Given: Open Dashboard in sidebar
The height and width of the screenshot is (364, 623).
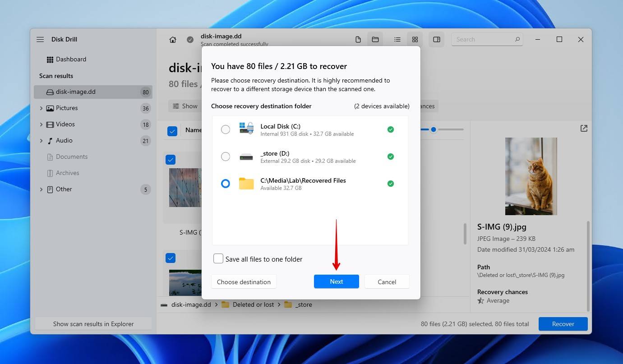Looking at the screenshot, I should coord(66,59).
